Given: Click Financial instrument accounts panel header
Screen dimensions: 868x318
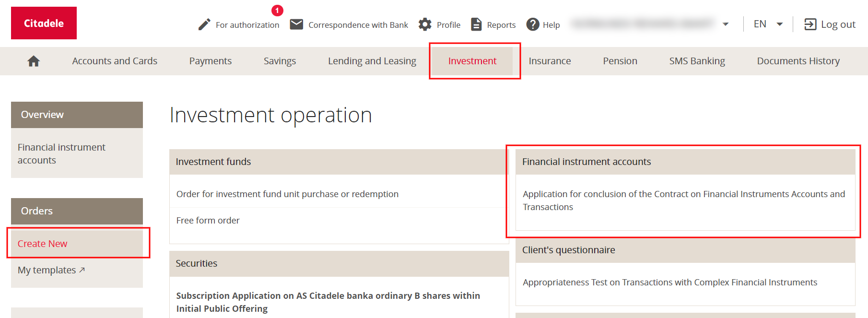Looking at the screenshot, I should pos(685,162).
